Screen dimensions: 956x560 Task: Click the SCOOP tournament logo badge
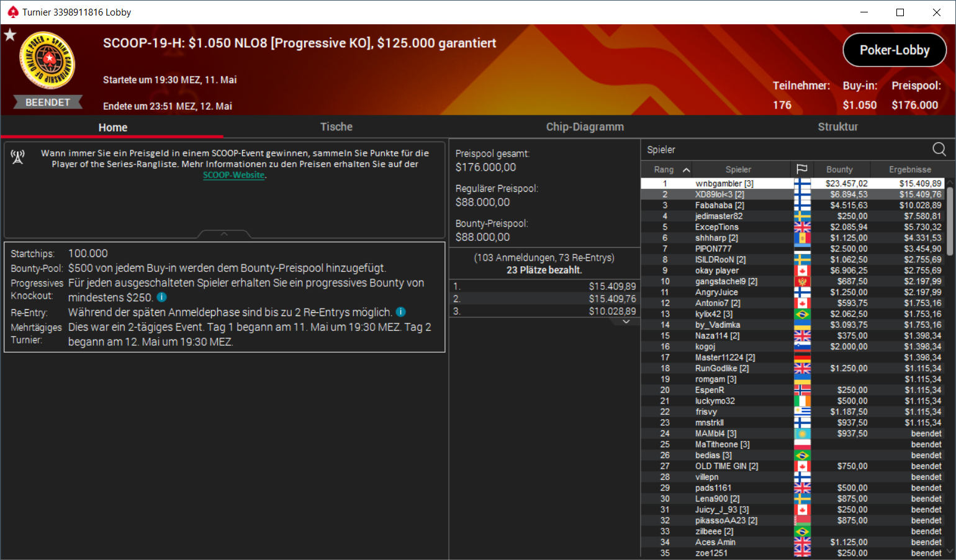point(48,61)
